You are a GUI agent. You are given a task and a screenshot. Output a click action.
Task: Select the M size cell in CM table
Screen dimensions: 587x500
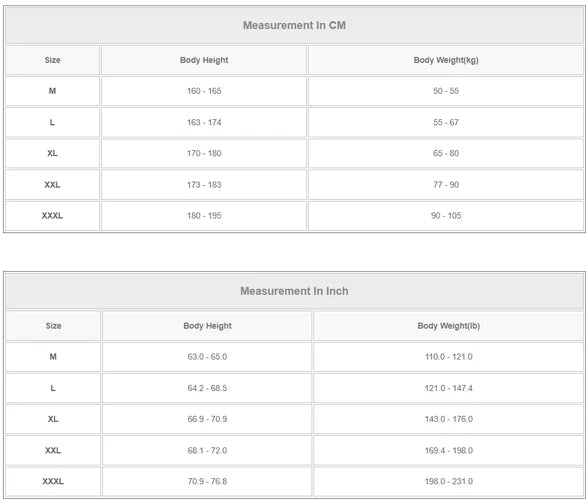[x=52, y=91]
